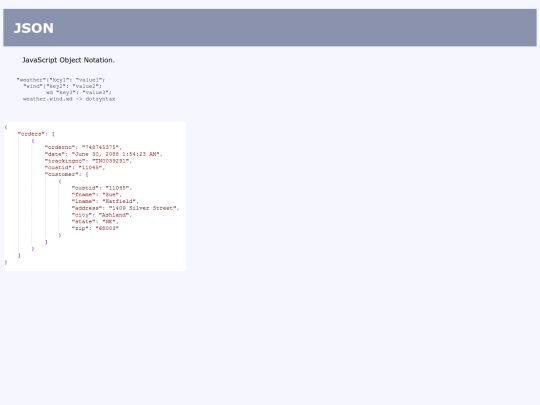Viewport: 540px width, 405px height.
Task: Click the "lname": "Hatfield" line
Action: (105, 201)
